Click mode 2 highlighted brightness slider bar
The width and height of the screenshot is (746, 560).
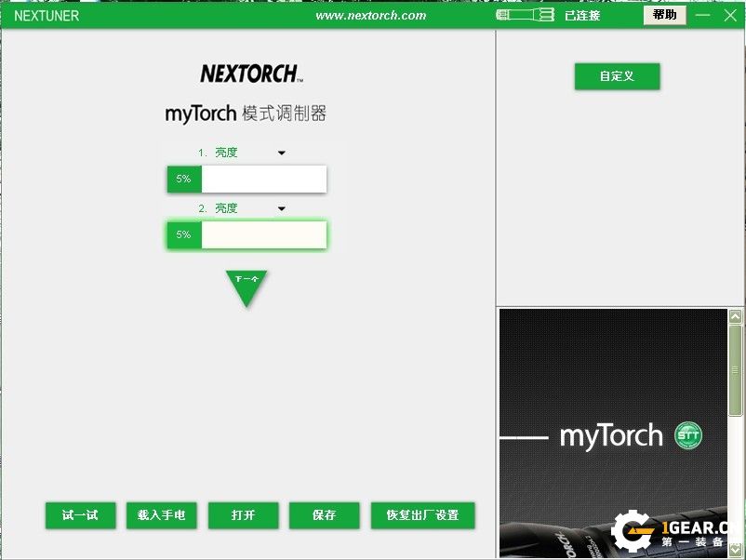(x=246, y=234)
